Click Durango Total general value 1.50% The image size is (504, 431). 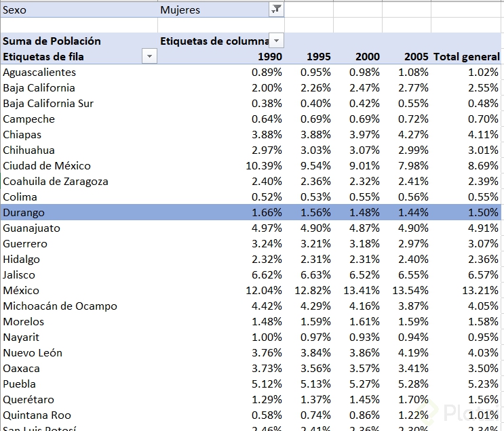pos(483,213)
